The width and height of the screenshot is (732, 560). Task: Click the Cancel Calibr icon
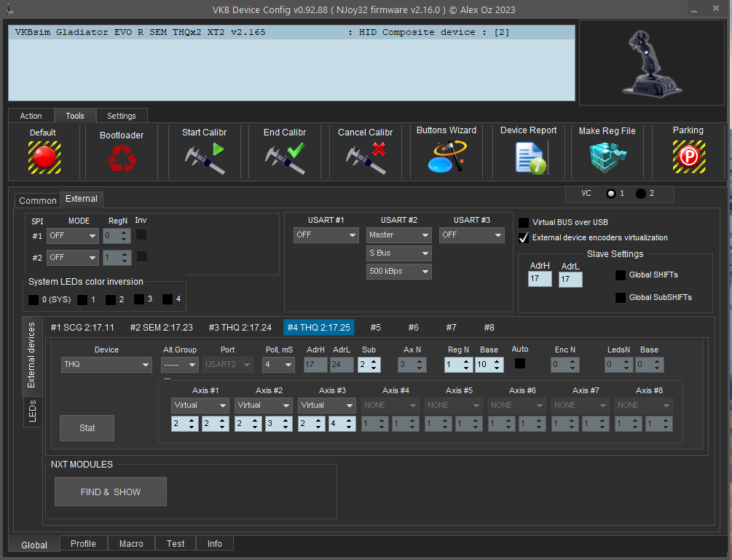pyautogui.click(x=365, y=157)
